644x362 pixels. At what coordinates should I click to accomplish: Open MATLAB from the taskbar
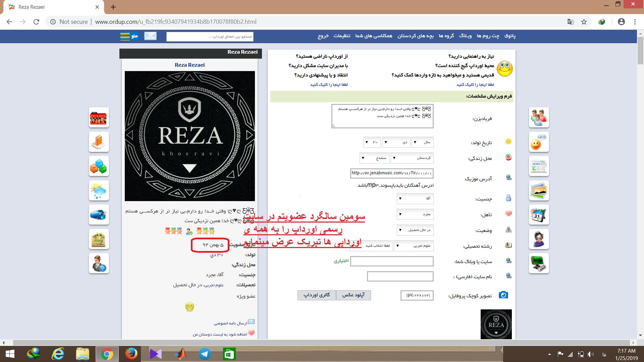pyautogui.click(x=180, y=354)
